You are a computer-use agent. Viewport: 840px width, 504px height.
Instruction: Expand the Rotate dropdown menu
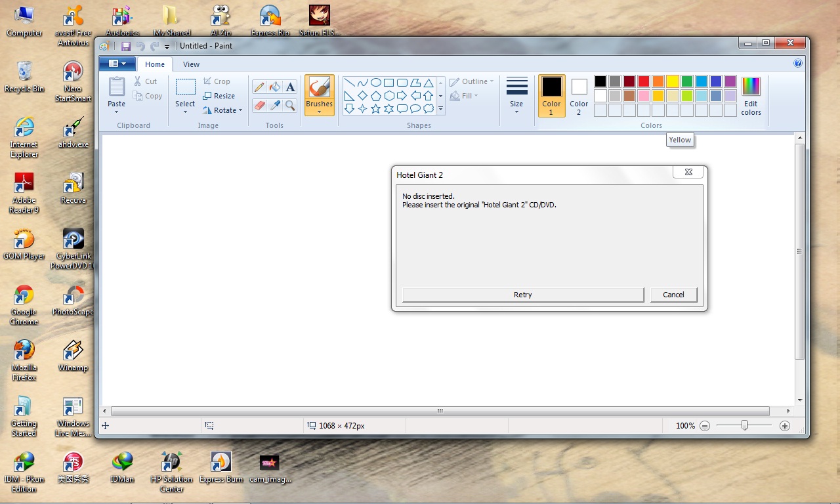[240, 110]
